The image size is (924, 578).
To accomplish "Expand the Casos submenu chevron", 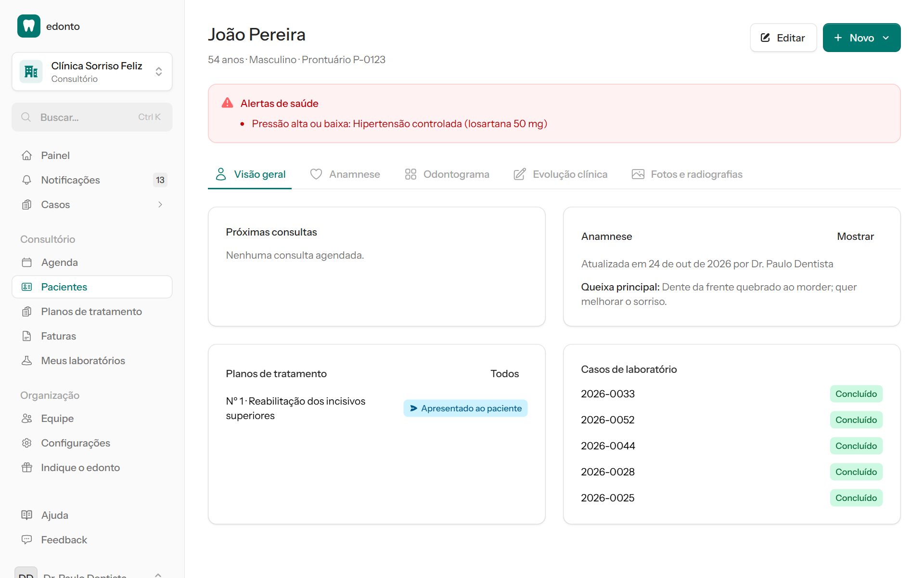I will coord(160,205).
